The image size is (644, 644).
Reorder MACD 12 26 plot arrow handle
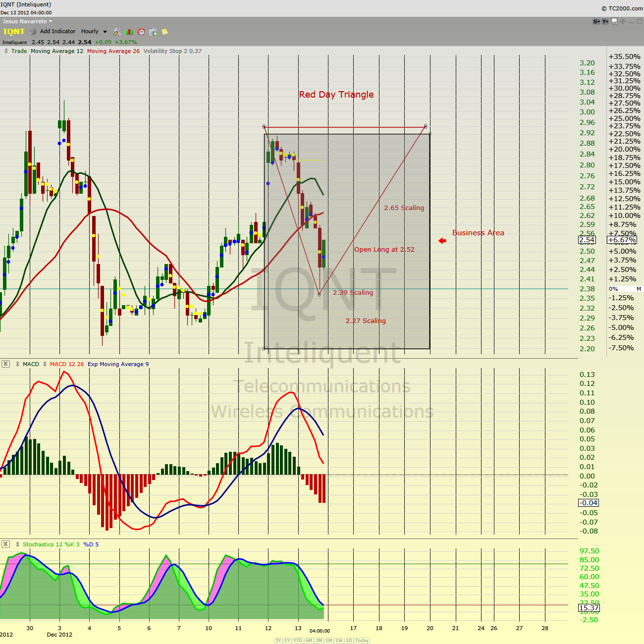[x=45, y=364]
